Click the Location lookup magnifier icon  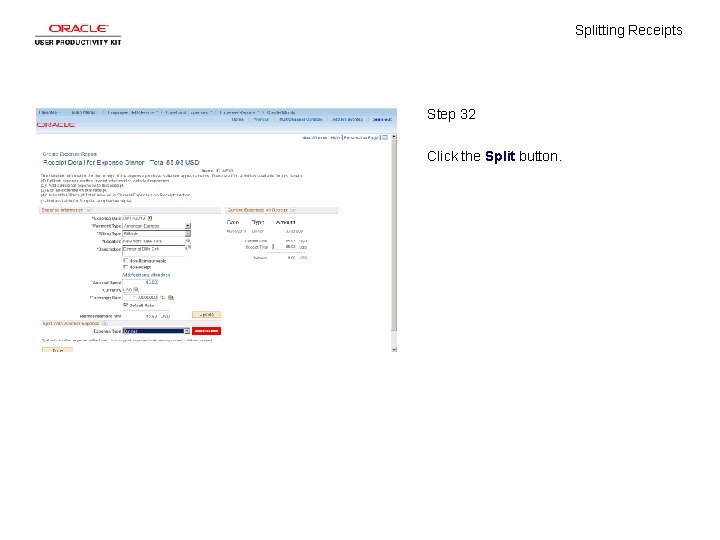[x=188, y=241]
